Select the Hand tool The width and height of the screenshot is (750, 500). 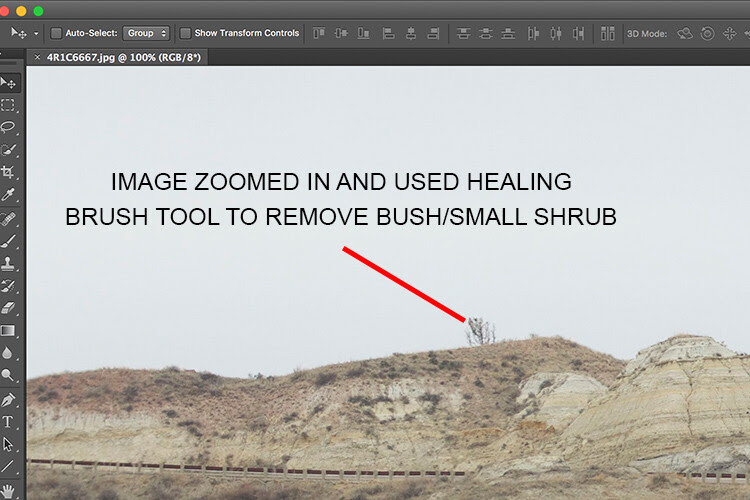pos(8,491)
